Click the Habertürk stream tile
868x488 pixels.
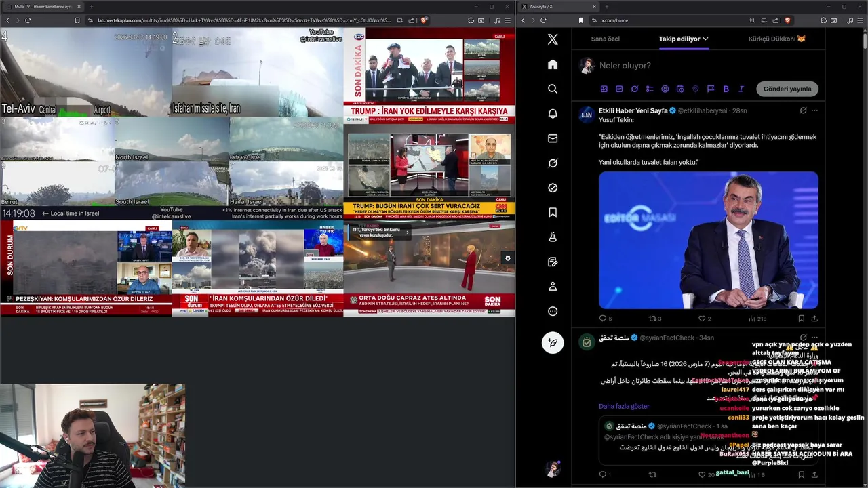coord(258,268)
